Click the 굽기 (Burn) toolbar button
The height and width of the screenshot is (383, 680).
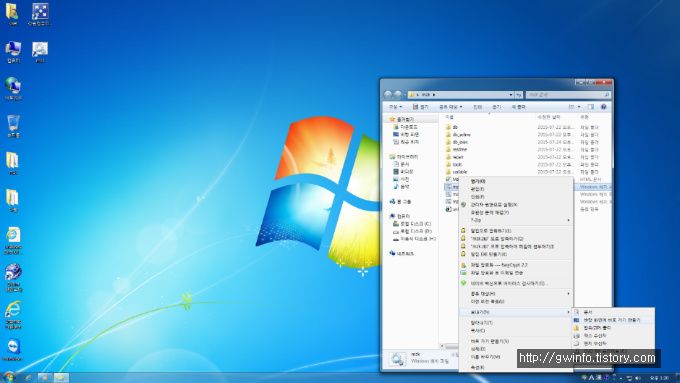click(x=497, y=107)
